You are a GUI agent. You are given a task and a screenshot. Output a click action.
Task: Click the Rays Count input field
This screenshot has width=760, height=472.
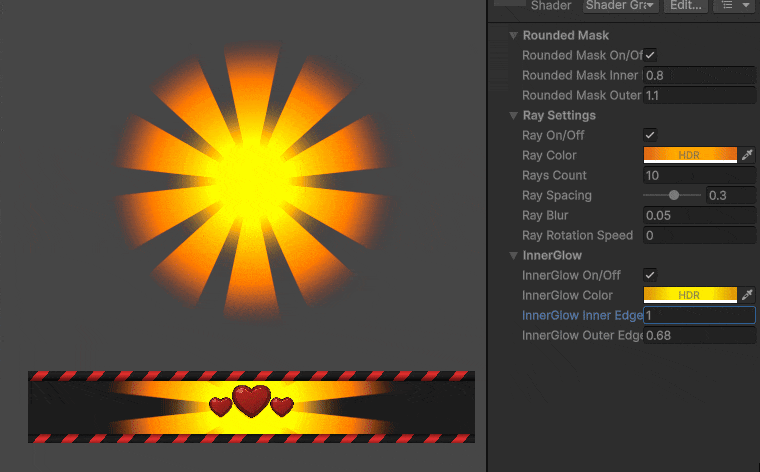pos(698,175)
